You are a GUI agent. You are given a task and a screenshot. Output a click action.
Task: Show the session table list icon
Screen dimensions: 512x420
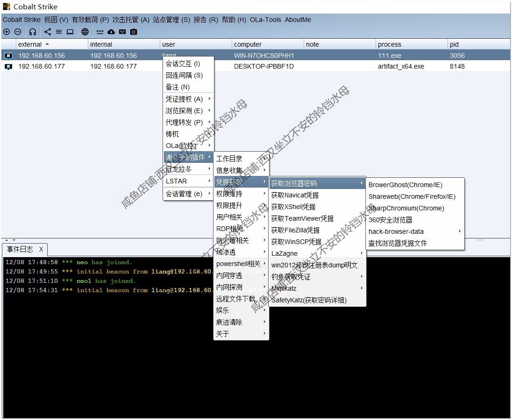coord(59,32)
